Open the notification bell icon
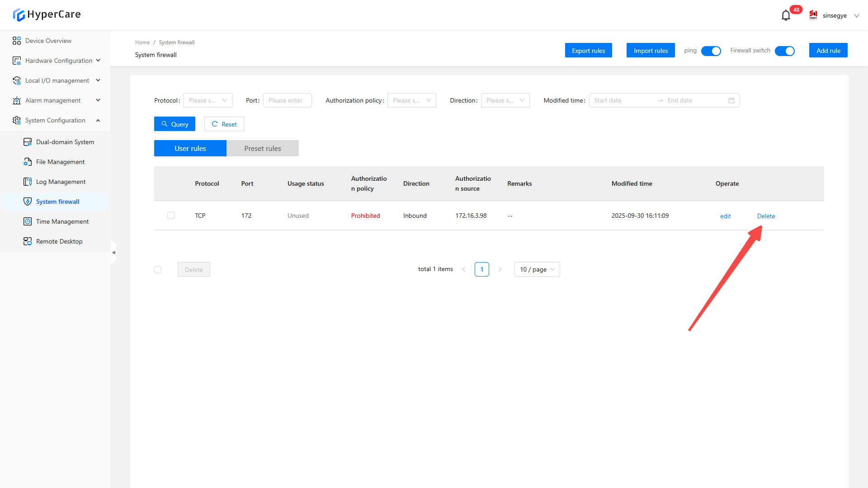 tap(786, 15)
